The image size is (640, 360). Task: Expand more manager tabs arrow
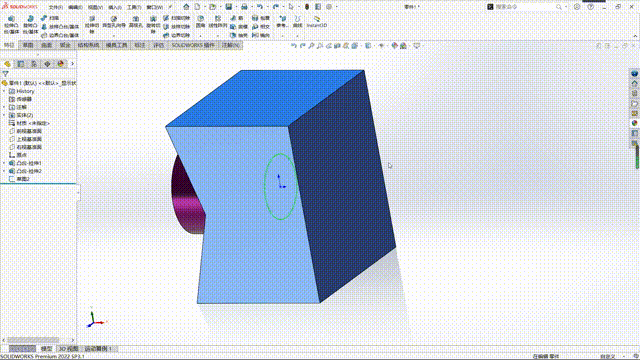pyautogui.click(x=73, y=64)
